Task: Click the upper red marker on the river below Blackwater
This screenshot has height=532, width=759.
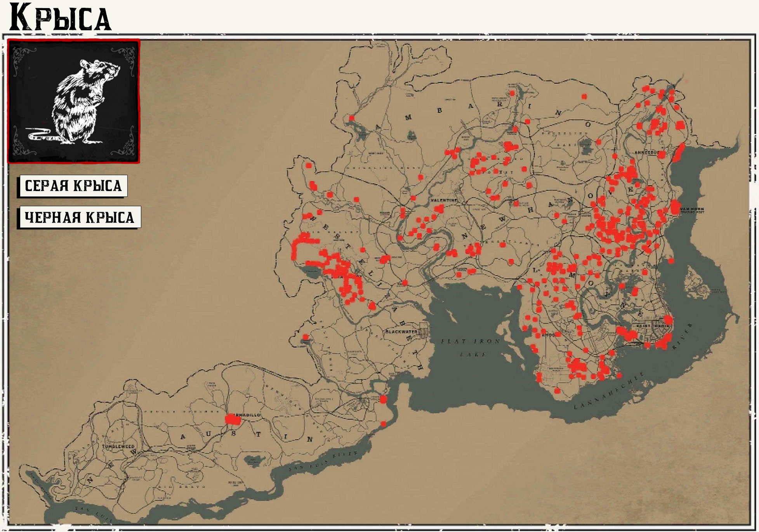Action: [383, 399]
